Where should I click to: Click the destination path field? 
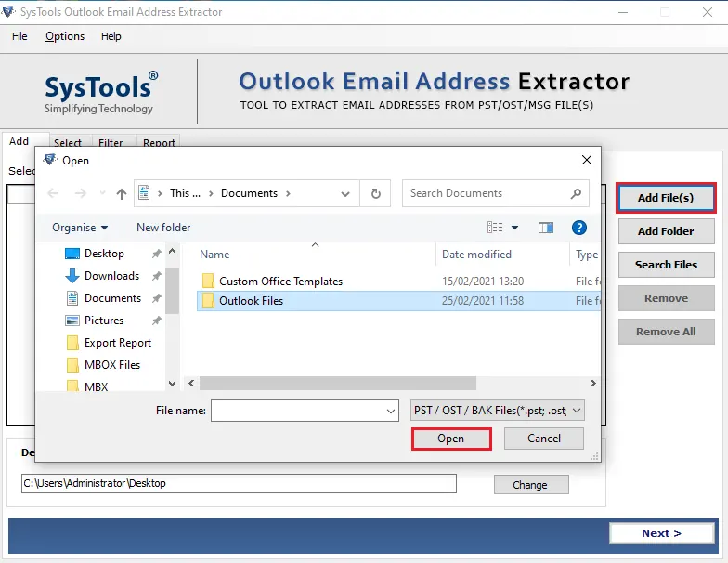coord(239,483)
